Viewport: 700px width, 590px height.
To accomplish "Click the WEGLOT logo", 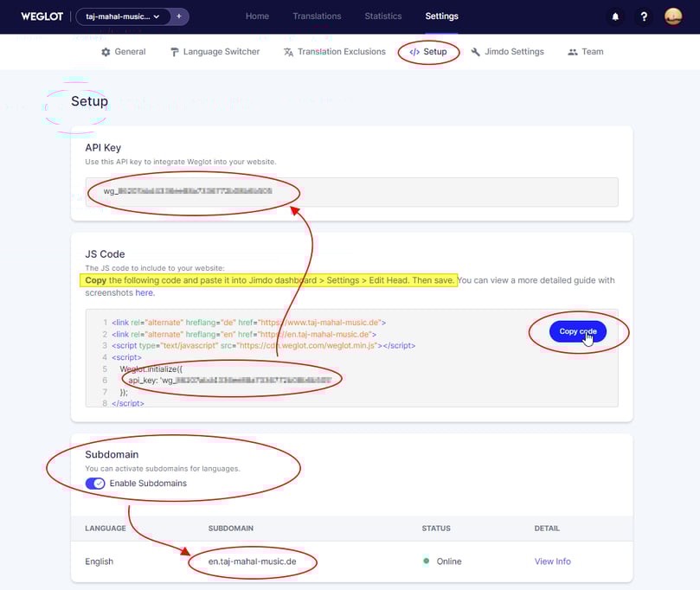I will [42, 16].
